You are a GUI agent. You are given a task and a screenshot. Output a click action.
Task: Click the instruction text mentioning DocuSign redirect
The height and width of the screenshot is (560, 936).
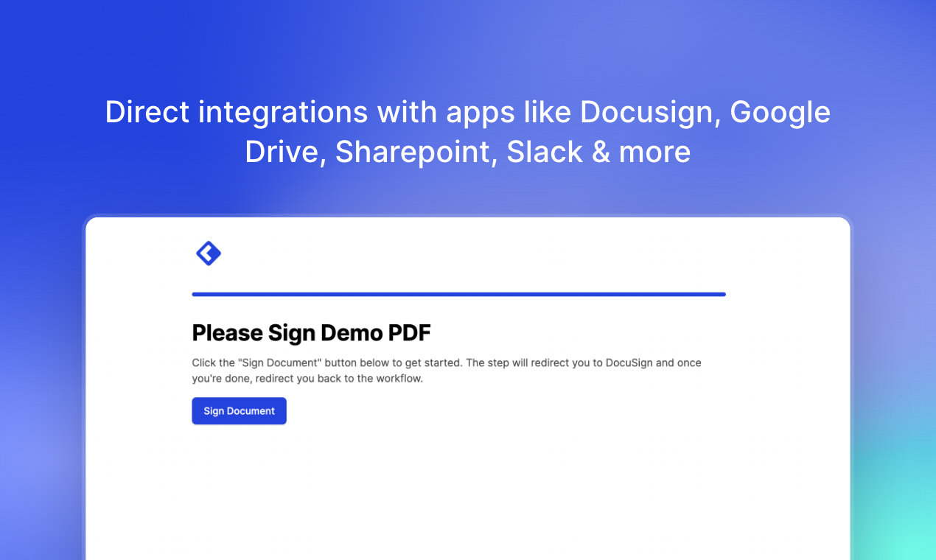(x=447, y=371)
